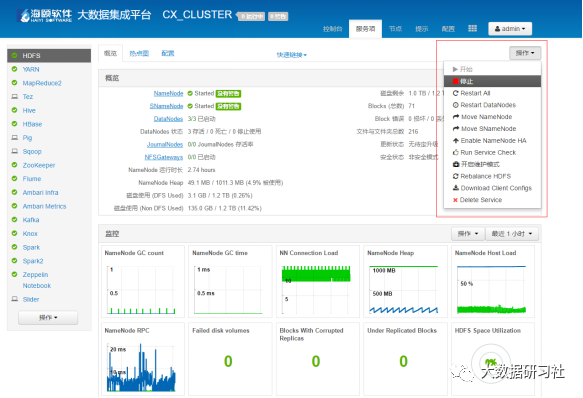This screenshot has height=398, width=583.
Task: Click the Move SNameNode arrow icon
Action: 456,129
